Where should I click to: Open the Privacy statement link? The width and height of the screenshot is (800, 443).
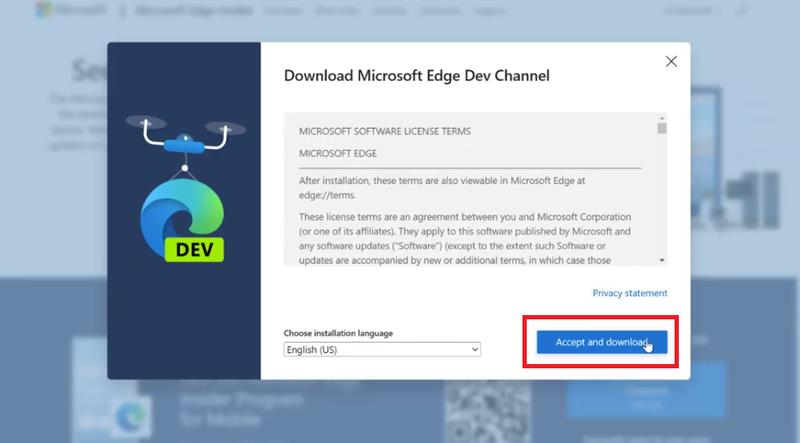pyautogui.click(x=630, y=293)
